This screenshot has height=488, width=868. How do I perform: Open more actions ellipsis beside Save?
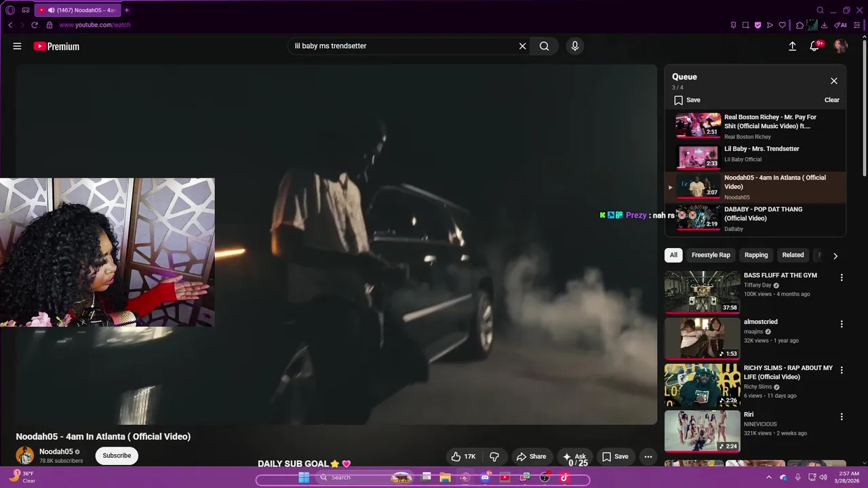(648, 456)
